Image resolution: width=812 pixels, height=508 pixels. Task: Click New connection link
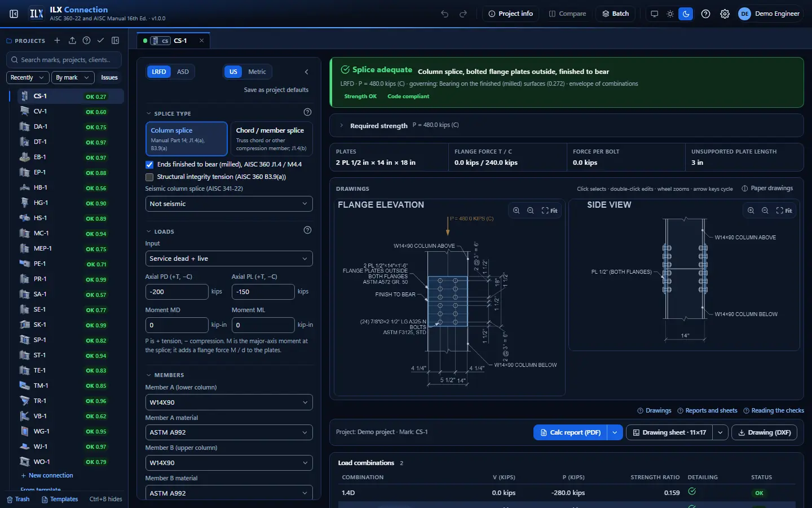tap(47, 475)
